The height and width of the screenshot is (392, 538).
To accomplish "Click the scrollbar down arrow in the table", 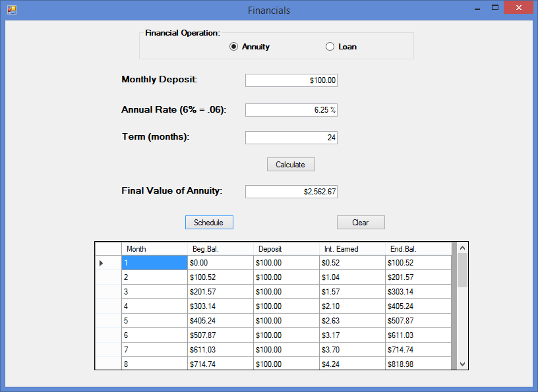I will (462, 363).
